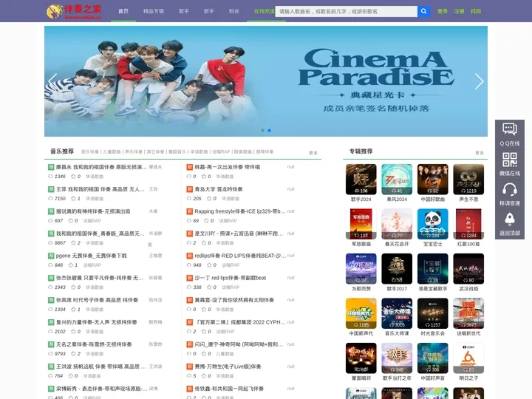This screenshot has height=399, width=532.
Task: Open the 音乐大师课 album cover
Action: [397, 313]
